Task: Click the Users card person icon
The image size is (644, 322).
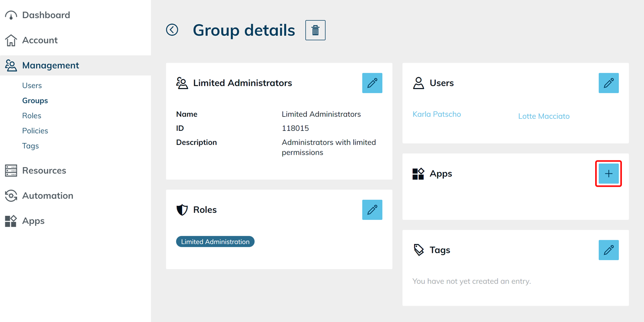Action: [419, 83]
